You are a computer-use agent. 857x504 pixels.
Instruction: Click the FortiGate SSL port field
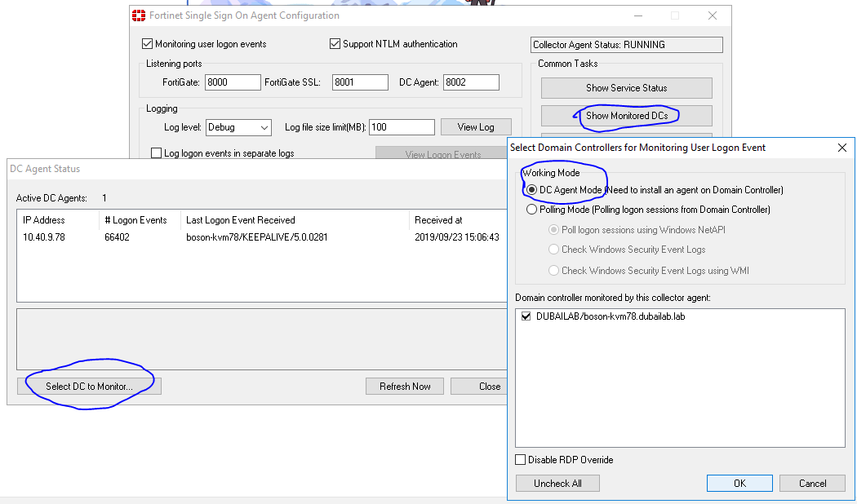point(360,82)
